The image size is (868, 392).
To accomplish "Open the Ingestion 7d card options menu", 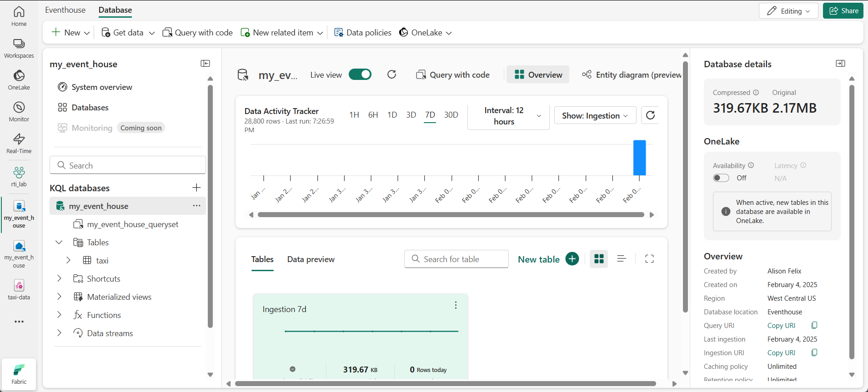I will [456, 305].
